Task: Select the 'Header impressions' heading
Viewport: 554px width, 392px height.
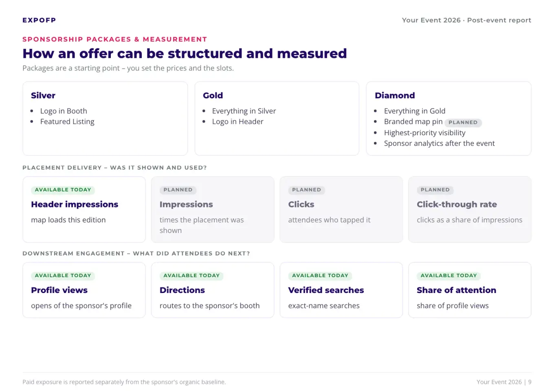Action: (75, 205)
